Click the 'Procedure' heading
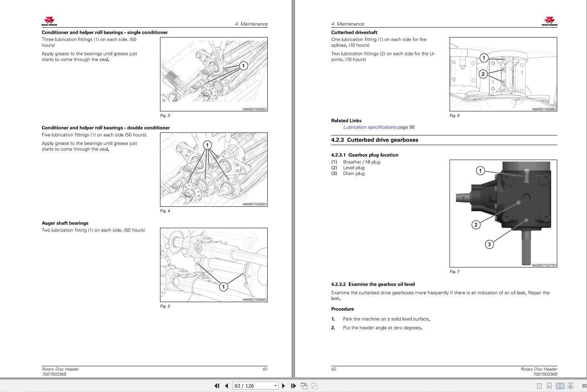The width and height of the screenshot is (587, 392). pos(342,309)
